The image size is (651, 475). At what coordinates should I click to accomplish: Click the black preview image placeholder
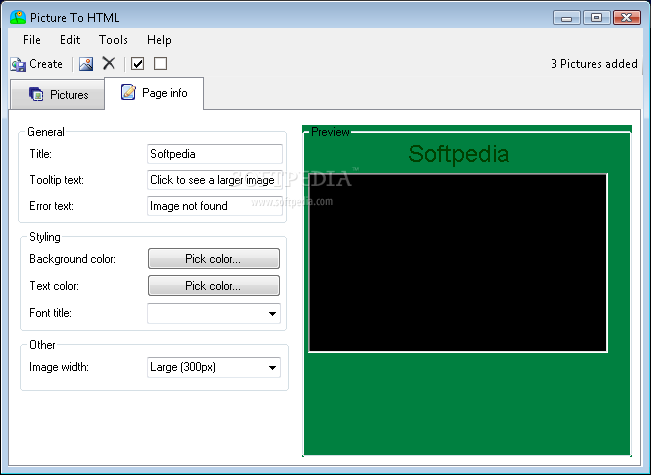pyautogui.click(x=458, y=263)
